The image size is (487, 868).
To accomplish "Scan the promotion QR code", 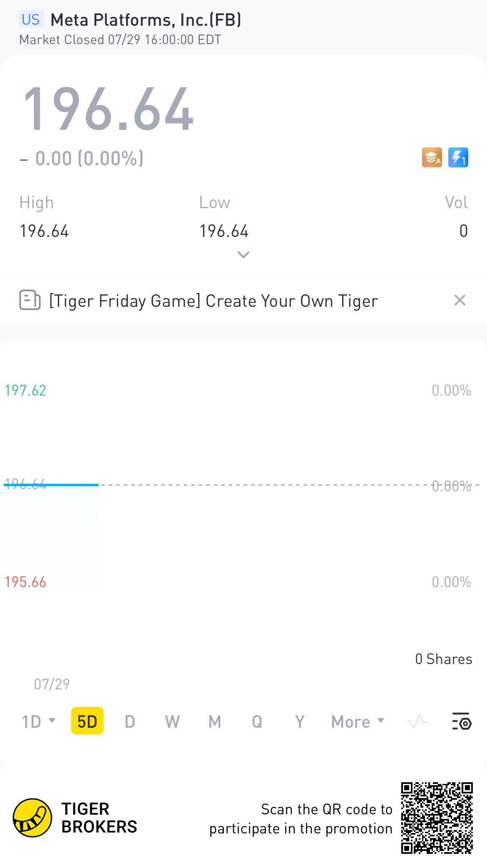I will pyautogui.click(x=437, y=818).
